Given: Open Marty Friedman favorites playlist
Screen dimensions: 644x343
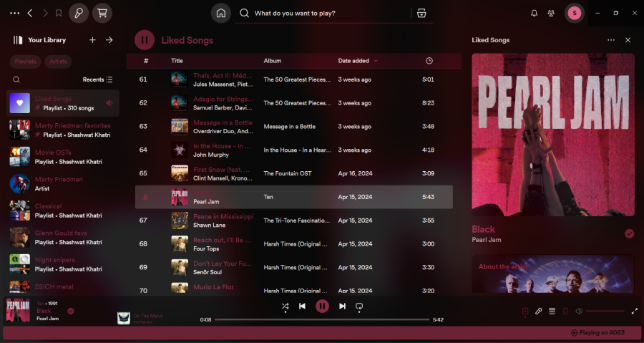Looking at the screenshot, I should pyautogui.click(x=63, y=130).
